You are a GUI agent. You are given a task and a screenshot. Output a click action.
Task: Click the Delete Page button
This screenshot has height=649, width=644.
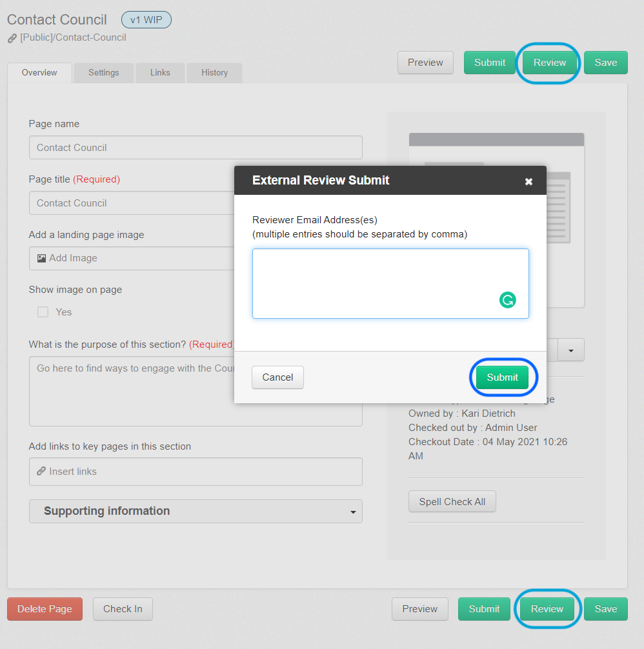tap(45, 608)
